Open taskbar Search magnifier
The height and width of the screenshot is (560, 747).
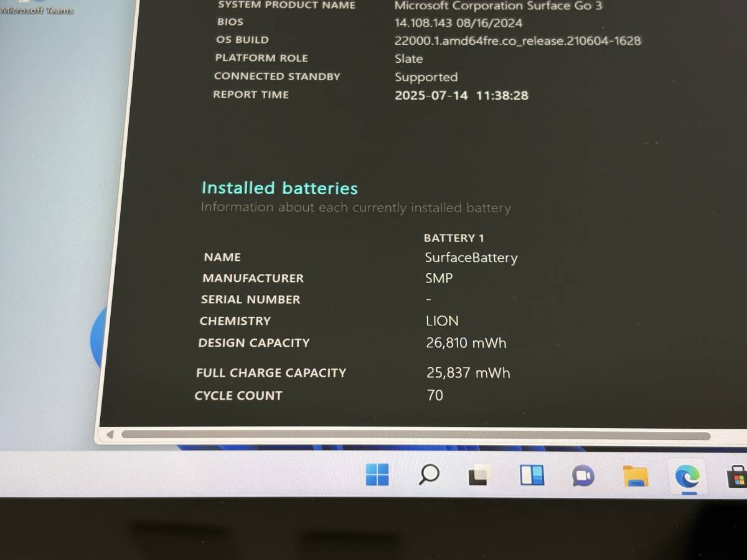click(x=428, y=475)
